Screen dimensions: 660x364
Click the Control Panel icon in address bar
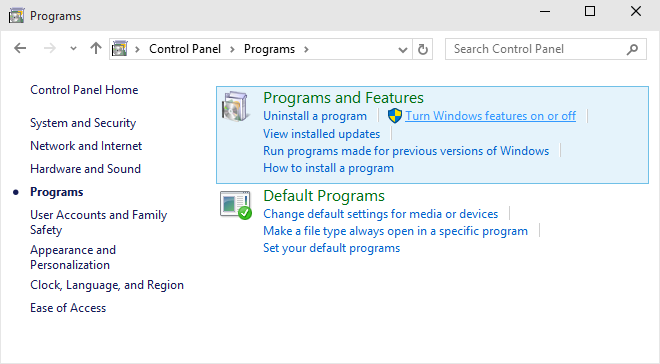pos(120,49)
